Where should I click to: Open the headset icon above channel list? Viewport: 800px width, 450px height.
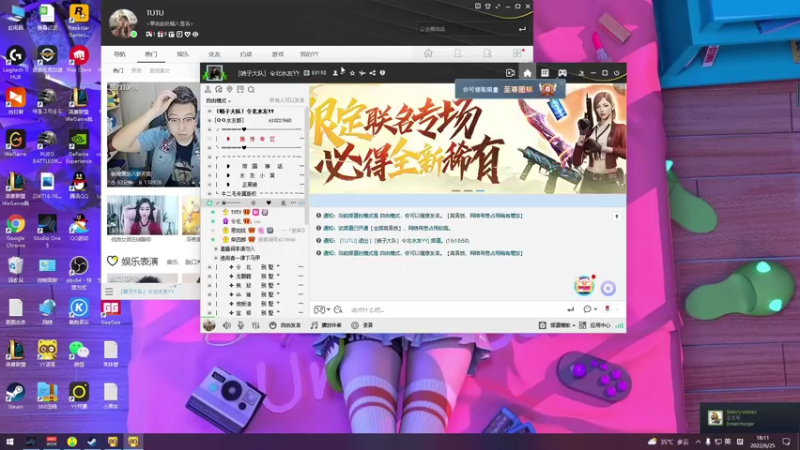point(219,90)
